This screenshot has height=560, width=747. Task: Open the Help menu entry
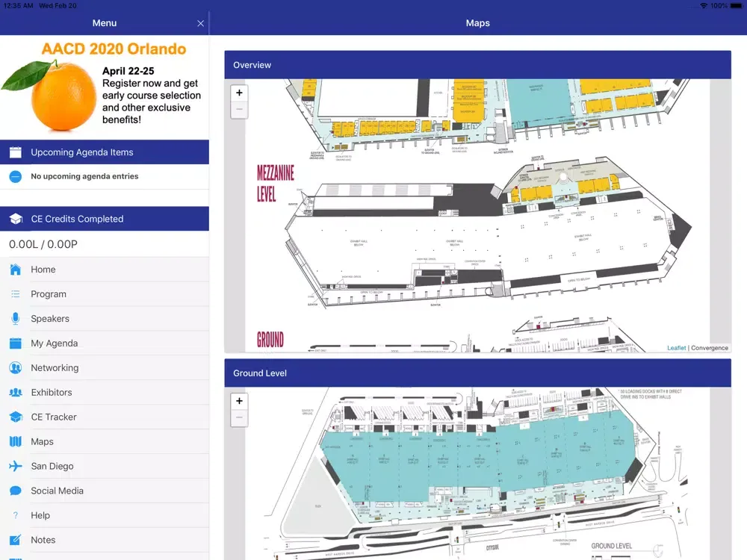40,515
